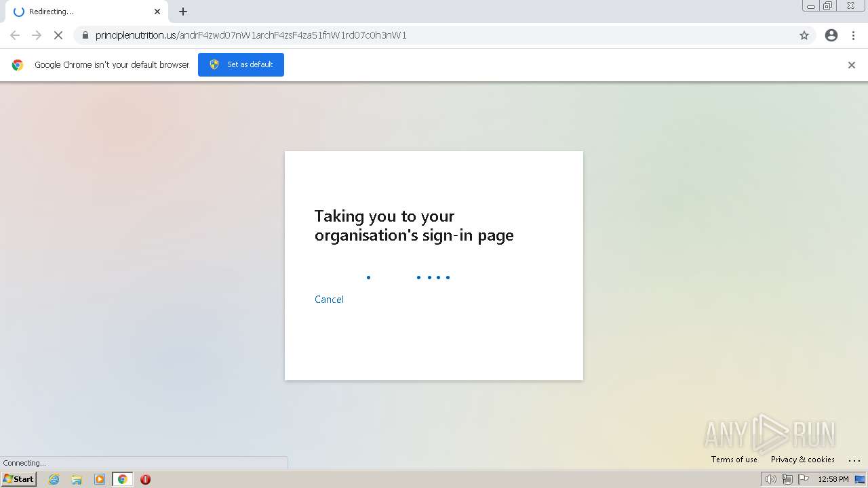The width and height of the screenshot is (868, 488).
Task: Open the Windows Start menu
Action: 19,479
